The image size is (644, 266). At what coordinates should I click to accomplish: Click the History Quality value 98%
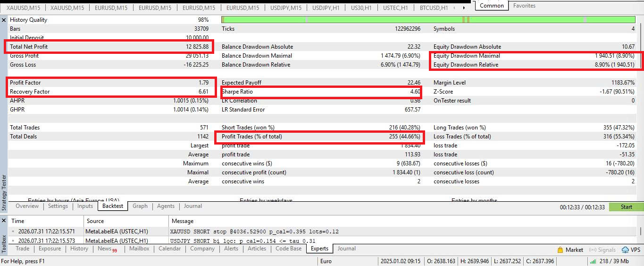[203, 20]
